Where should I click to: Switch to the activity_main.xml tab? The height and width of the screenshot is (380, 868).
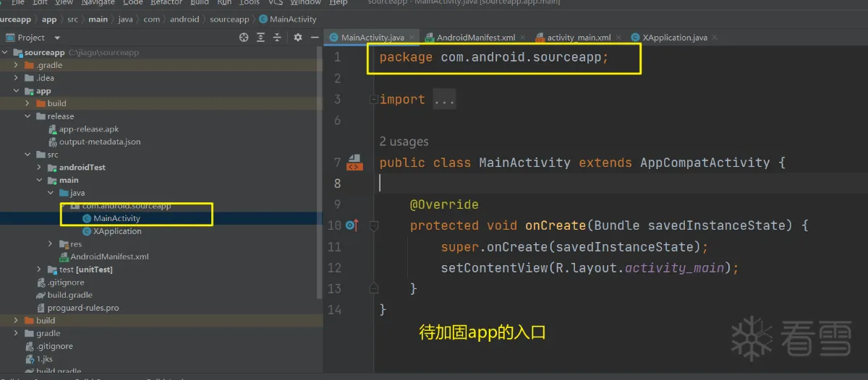(x=579, y=38)
